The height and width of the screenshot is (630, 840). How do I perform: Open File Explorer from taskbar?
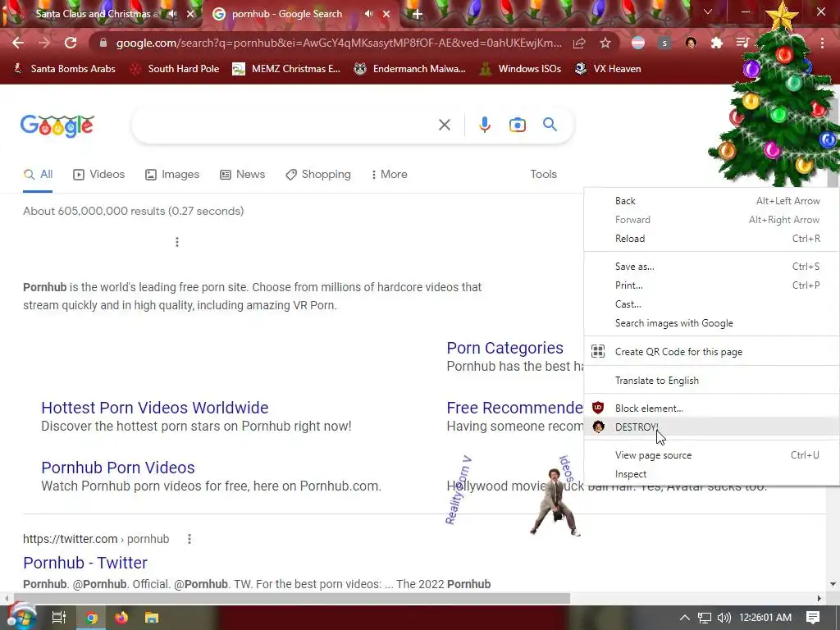pyautogui.click(x=152, y=618)
